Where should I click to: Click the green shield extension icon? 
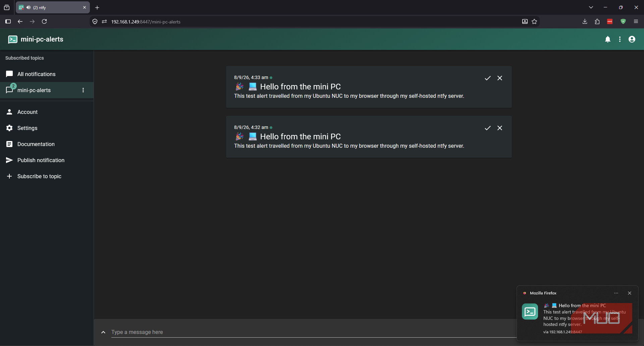coord(623,21)
